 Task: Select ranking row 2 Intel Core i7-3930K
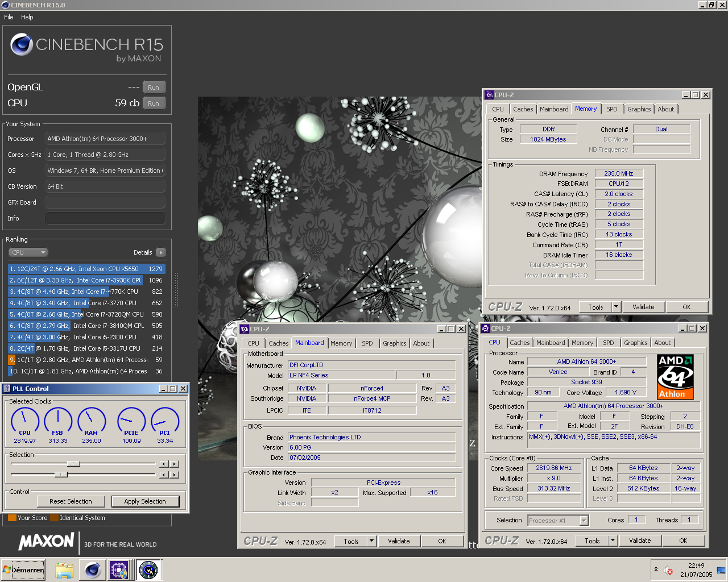click(86, 280)
